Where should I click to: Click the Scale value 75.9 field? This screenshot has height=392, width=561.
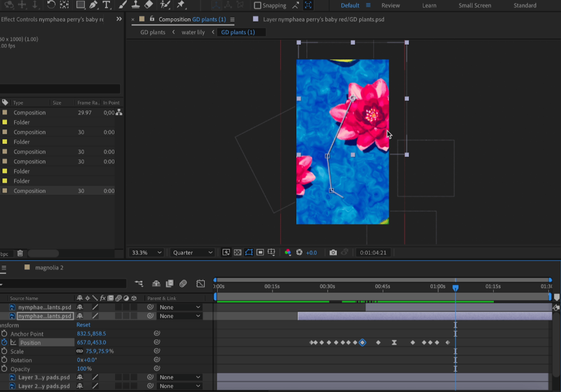click(x=91, y=351)
